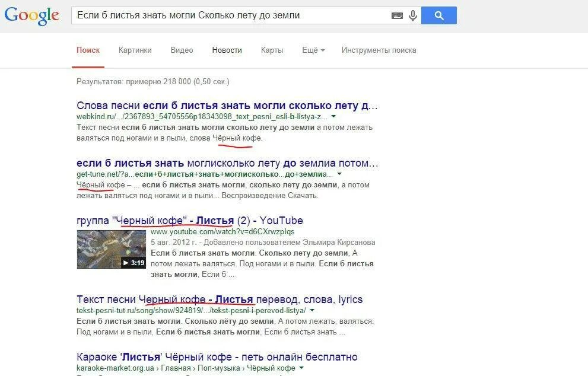Screen dimensions: 588x376
Task: Expand dropdown arrow next to tekst-pesni-tut.ru URL
Action: coord(312,310)
